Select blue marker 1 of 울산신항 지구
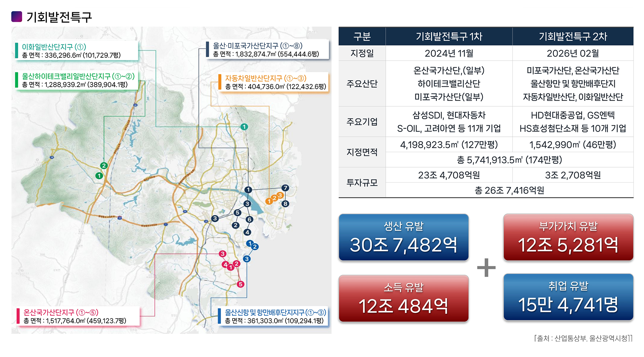This screenshot has width=644, height=357. [250, 243]
